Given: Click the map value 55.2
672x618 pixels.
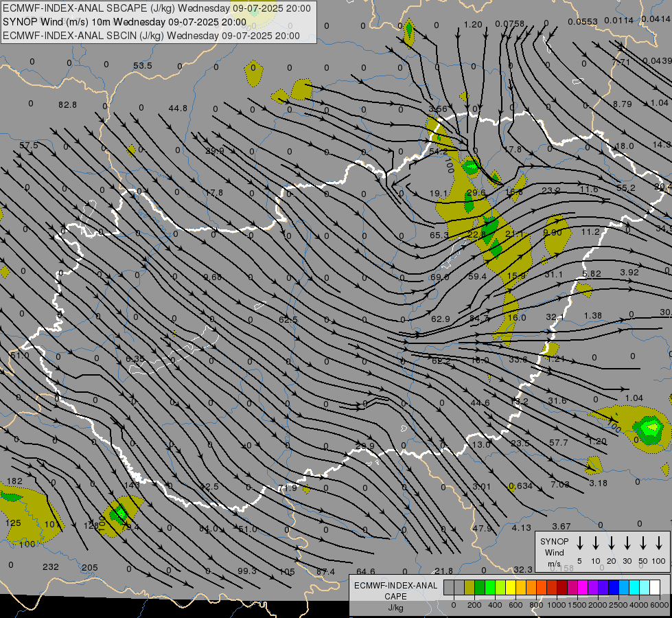Looking at the screenshot, I should (626, 188).
